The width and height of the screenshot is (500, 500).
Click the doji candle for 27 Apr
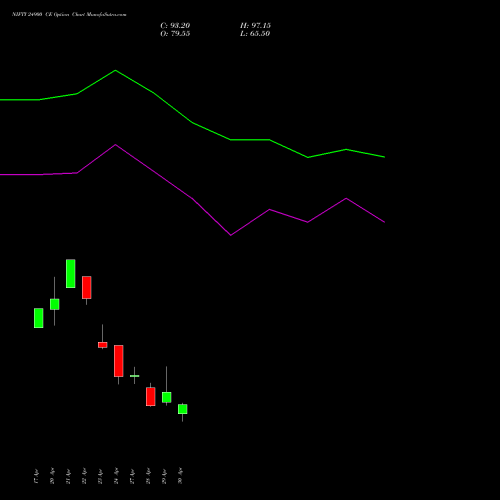(135, 376)
